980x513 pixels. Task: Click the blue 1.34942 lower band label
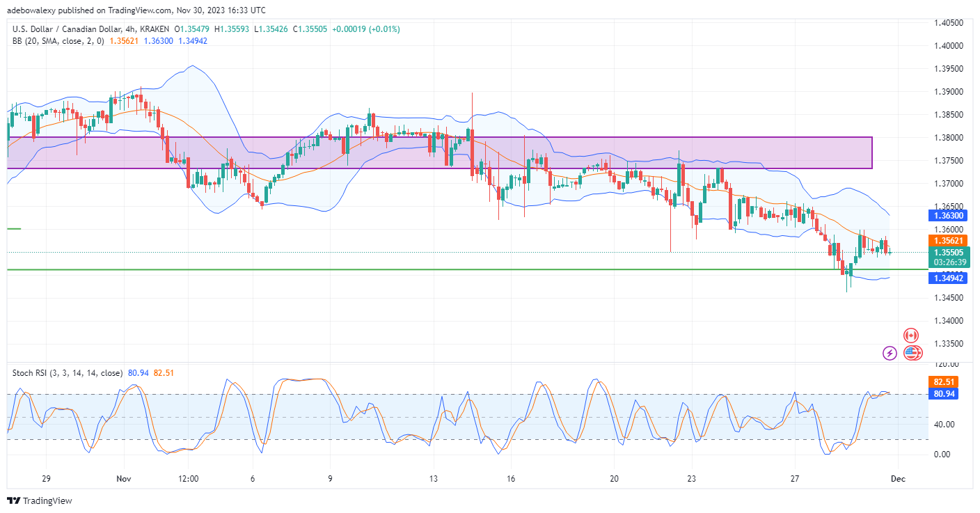point(949,278)
